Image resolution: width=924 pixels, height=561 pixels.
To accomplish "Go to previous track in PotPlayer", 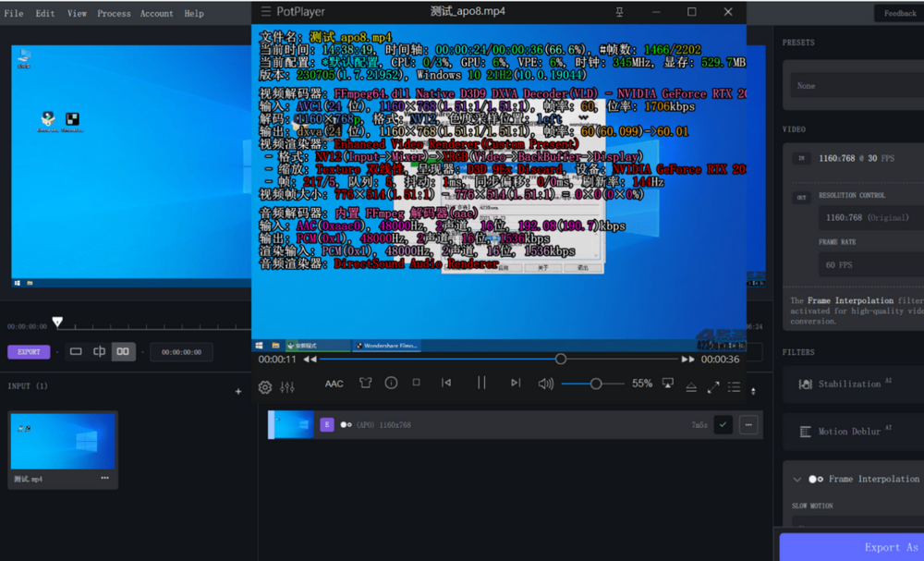I will click(x=446, y=383).
